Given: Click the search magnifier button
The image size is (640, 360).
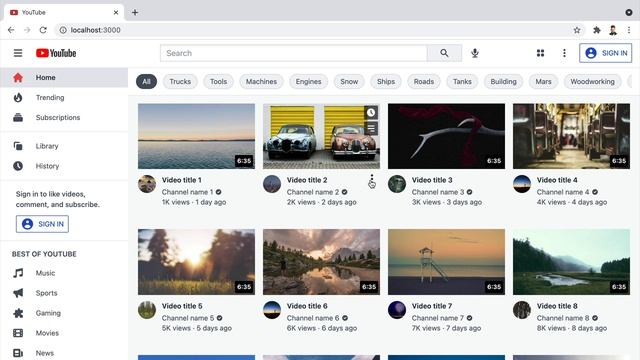Looking at the screenshot, I should tap(444, 53).
